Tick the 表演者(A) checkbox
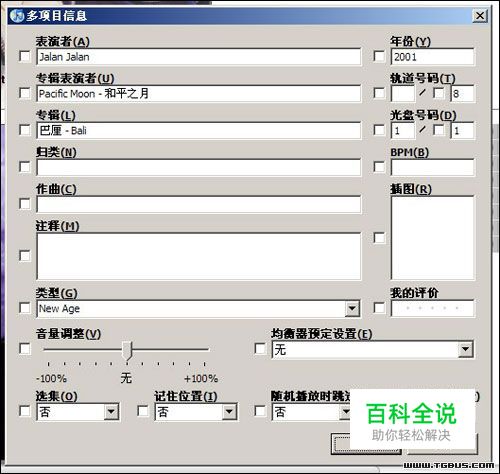 coord(25,56)
